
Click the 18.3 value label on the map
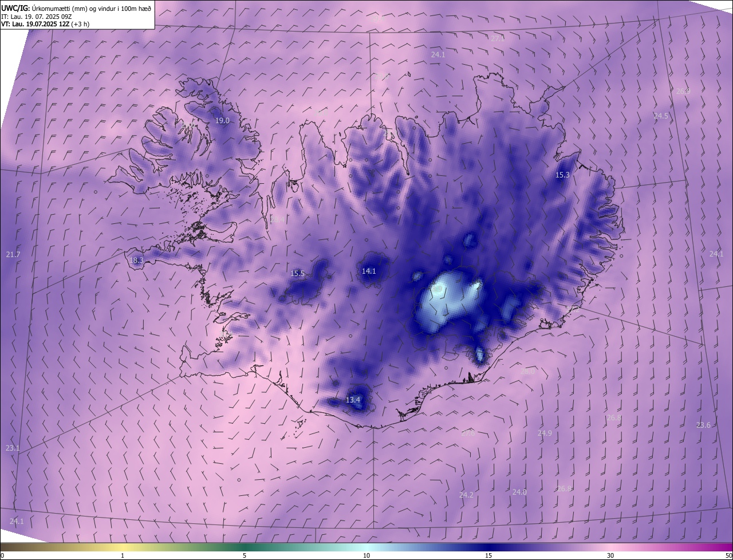136,260
